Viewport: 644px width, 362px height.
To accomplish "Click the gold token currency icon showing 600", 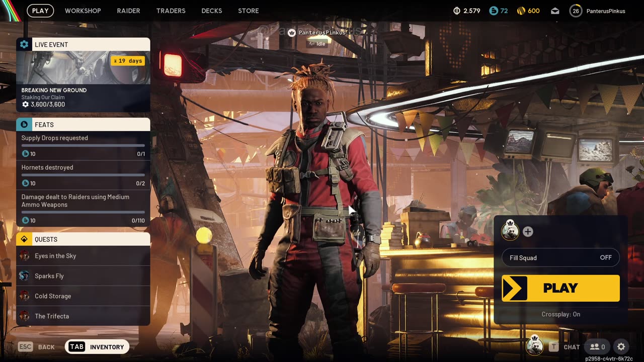I will 521,11.
